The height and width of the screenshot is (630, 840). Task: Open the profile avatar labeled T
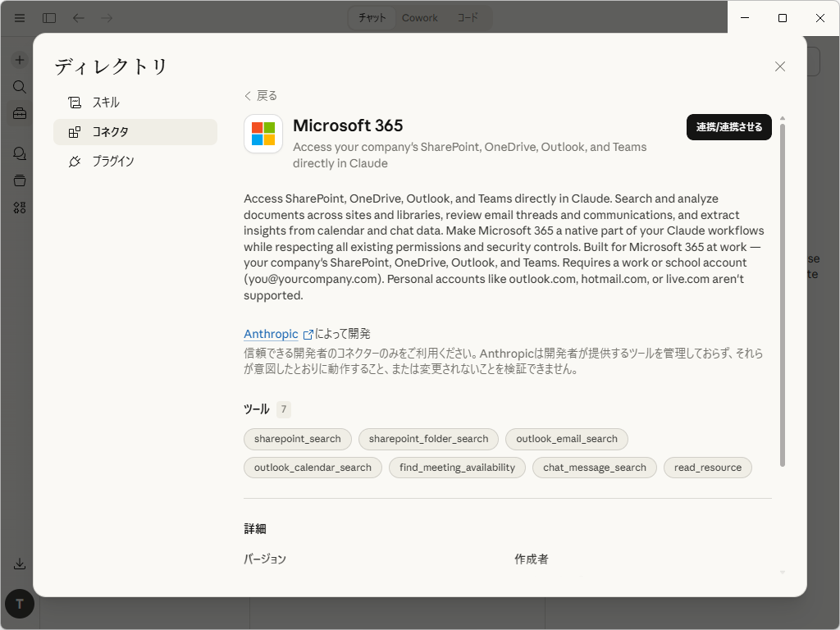(x=19, y=604)
